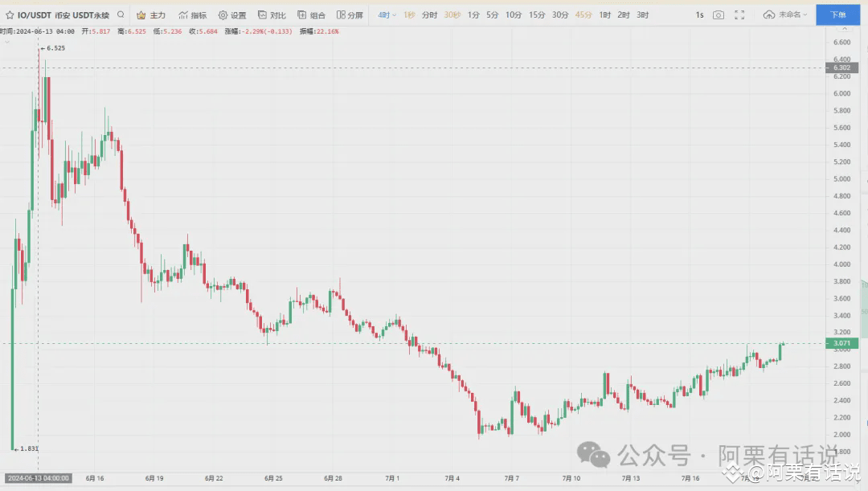Open the 指标 indicators menu

[x=193, y=15]
